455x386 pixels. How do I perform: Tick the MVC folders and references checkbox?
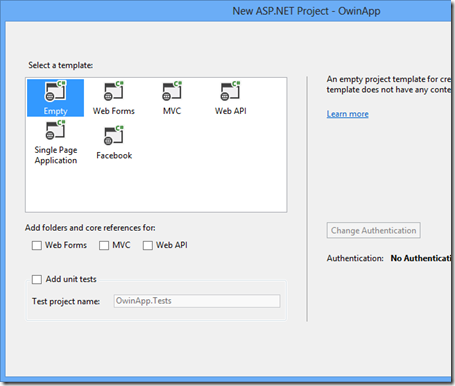pyautogui.click(x=104, y=245)
